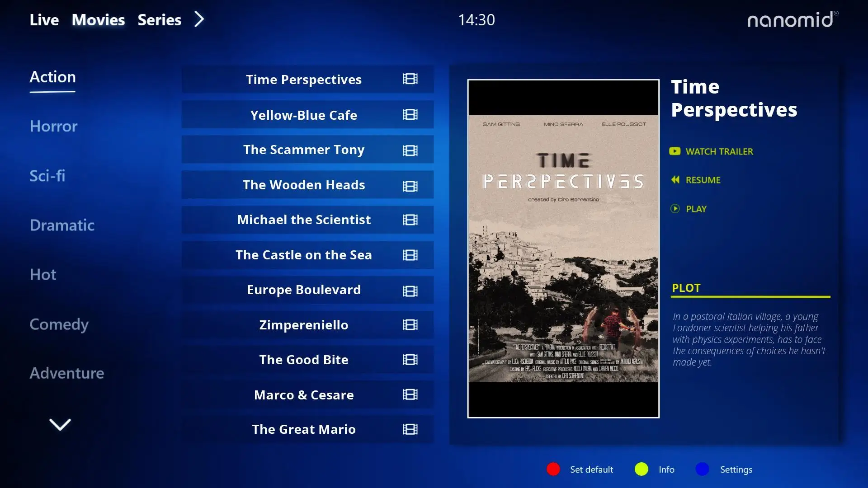This screenshot has height=488, width=868.
Task: Click the yellow Info color button
Action: click(642, 469)
